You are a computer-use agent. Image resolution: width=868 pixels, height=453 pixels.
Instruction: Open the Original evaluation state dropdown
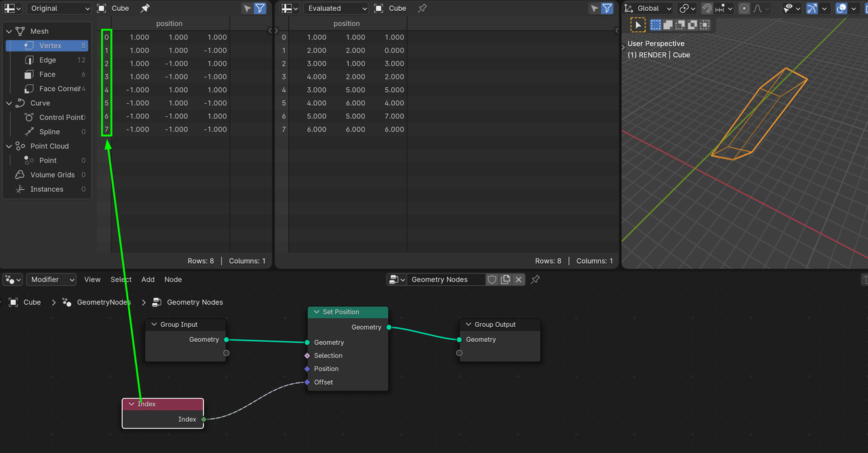pos(58,8)
